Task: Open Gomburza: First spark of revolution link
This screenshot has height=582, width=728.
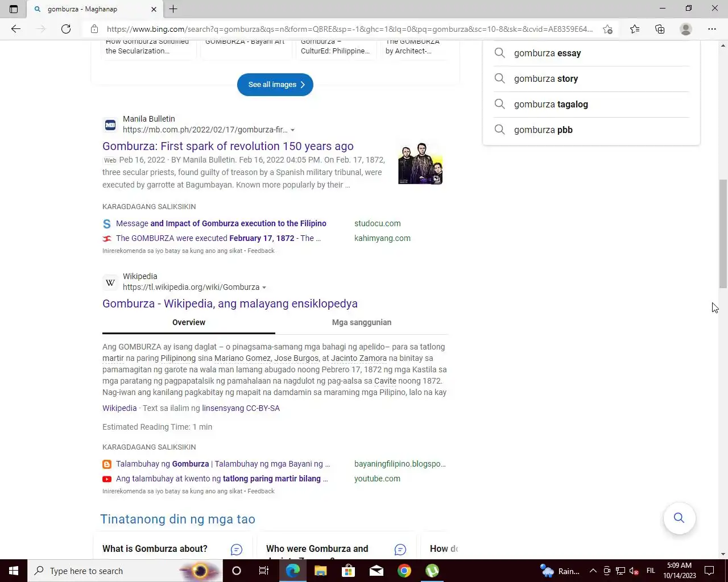Action: pyautogui.click(x=228, y=146)
